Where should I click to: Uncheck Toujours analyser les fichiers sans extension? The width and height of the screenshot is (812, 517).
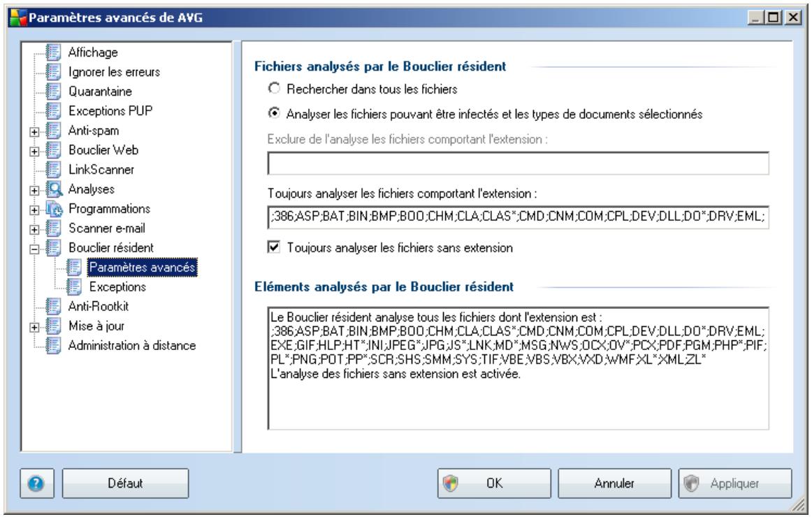pyautogui.click(x=274, y=247)
